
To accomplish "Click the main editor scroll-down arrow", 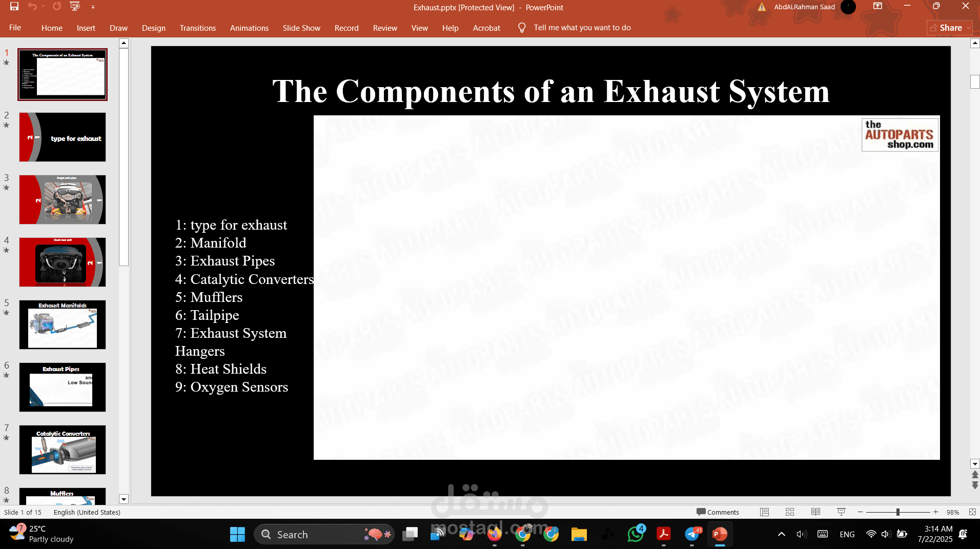I will pos(975,464).
